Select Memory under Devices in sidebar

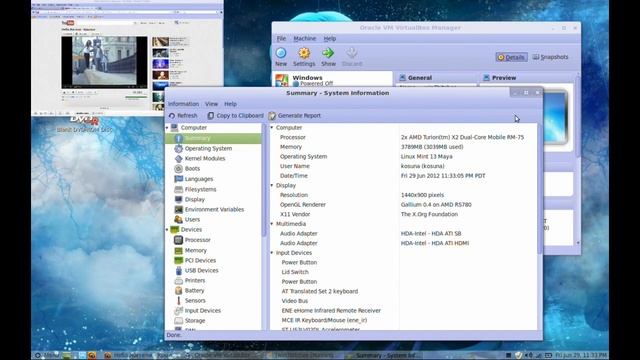click(x=196, y=250)
